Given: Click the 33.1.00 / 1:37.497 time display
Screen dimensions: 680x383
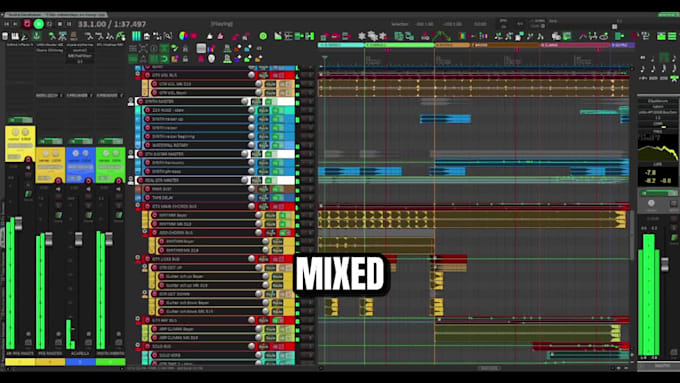Looking at the screenshot, I should point(112,24).
